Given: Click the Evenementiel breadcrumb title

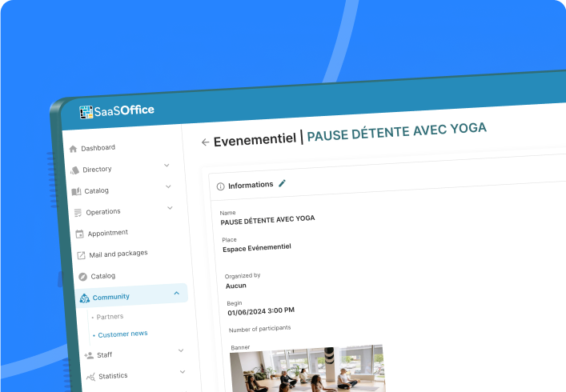Looking at the screenshot, I should [255, 139].
